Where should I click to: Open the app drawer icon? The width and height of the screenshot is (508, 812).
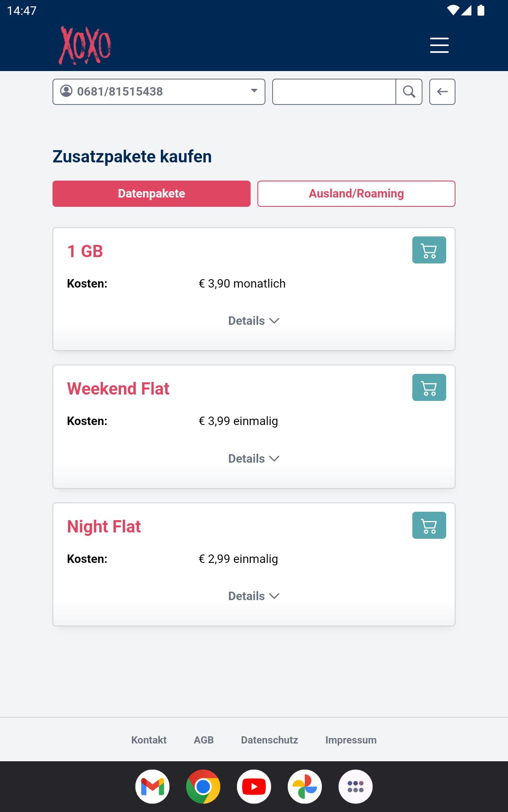[356, 787]
